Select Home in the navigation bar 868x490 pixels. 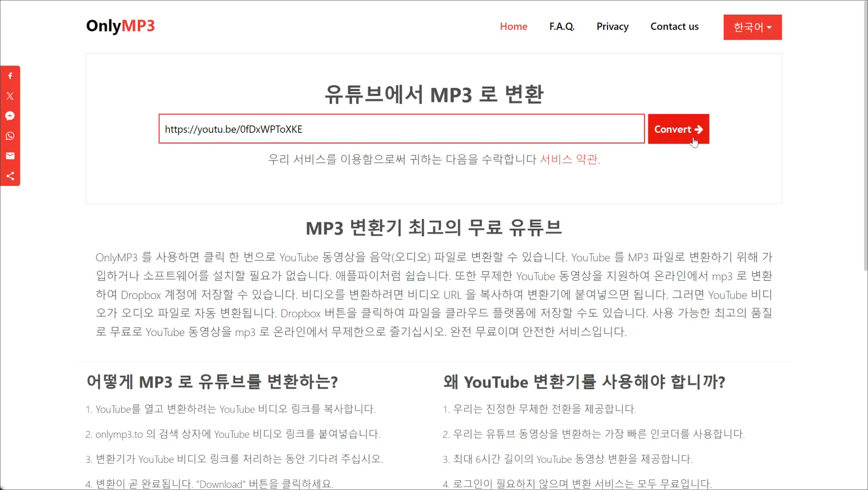point(513,26)
